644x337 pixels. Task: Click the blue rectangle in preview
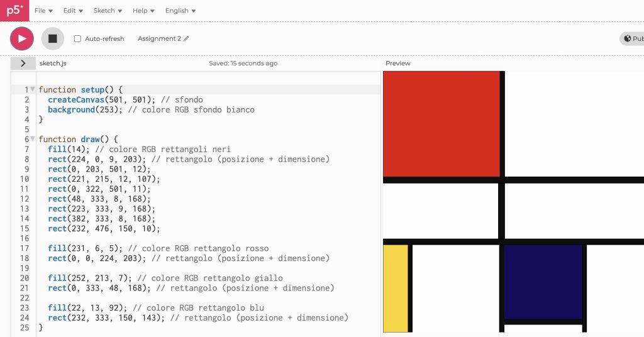(x=543, y=281)
